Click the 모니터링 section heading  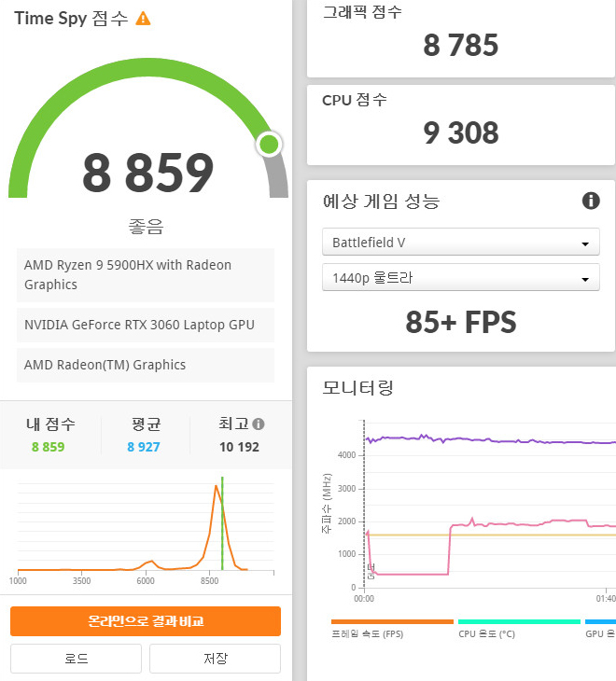pyautogui.click(x=358, y=387)
